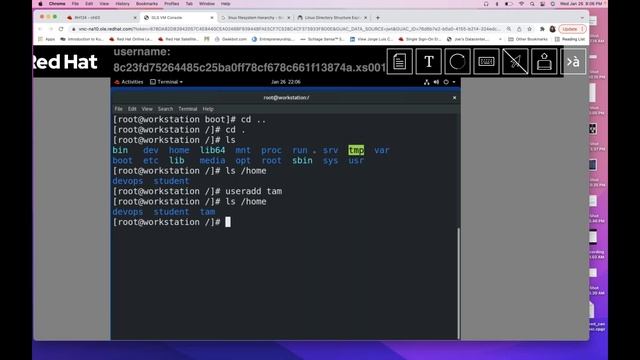This screenshot has height=360, width=640.
Task: Expand the bookmarks overflow chevron
Action: (500, 39)
